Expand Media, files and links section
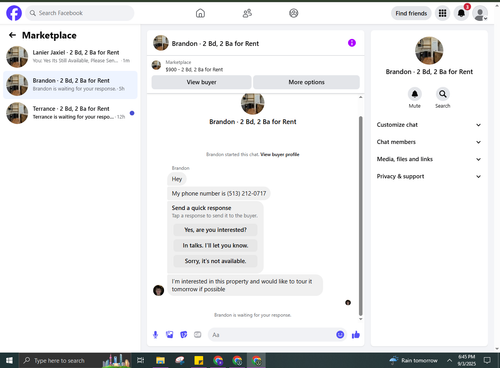500x368 pixels. [x=429, y=159]
